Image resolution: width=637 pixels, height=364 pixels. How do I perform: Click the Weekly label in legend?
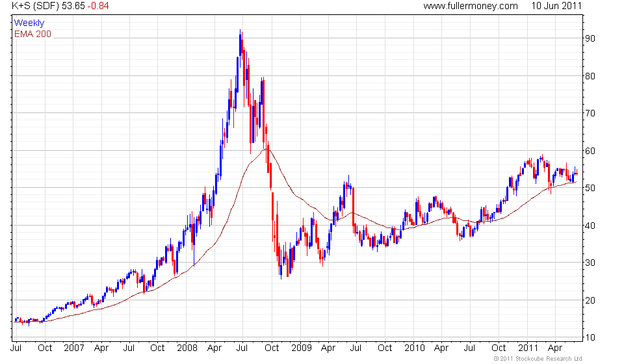click(x=29, y=23)
